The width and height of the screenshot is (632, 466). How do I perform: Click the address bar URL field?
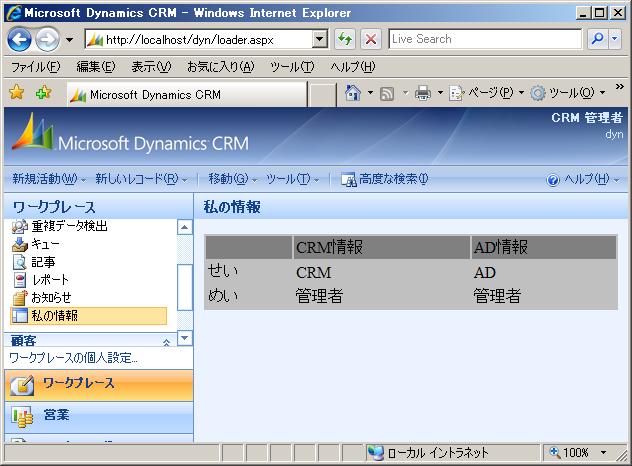pos(200,40)
